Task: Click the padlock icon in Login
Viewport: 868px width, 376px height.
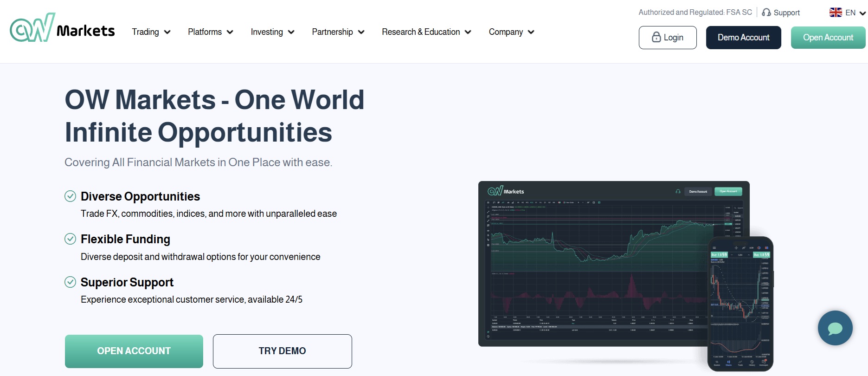Action: [656, 37]
